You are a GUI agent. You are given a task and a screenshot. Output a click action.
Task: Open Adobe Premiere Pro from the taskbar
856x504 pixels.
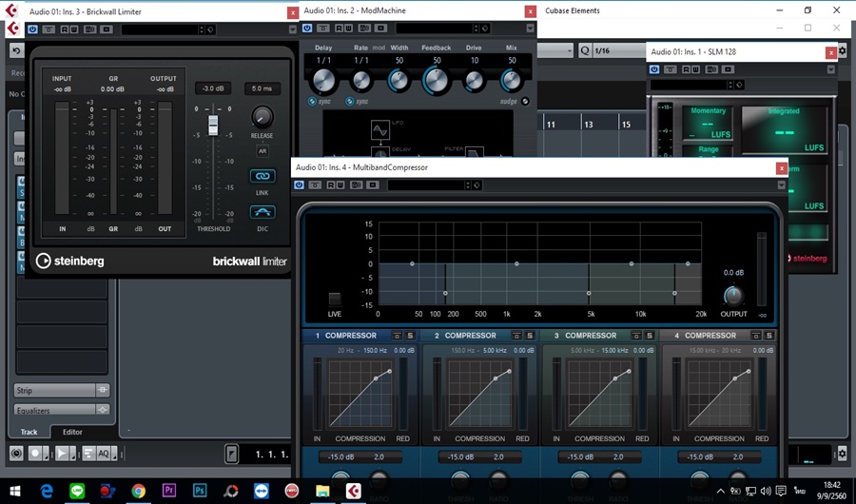point(169,491)
